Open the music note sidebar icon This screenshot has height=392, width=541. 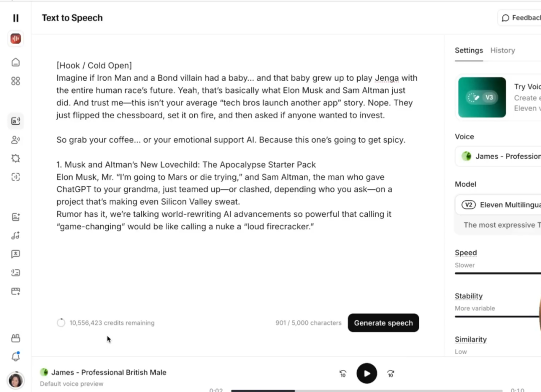coord(16,235)
